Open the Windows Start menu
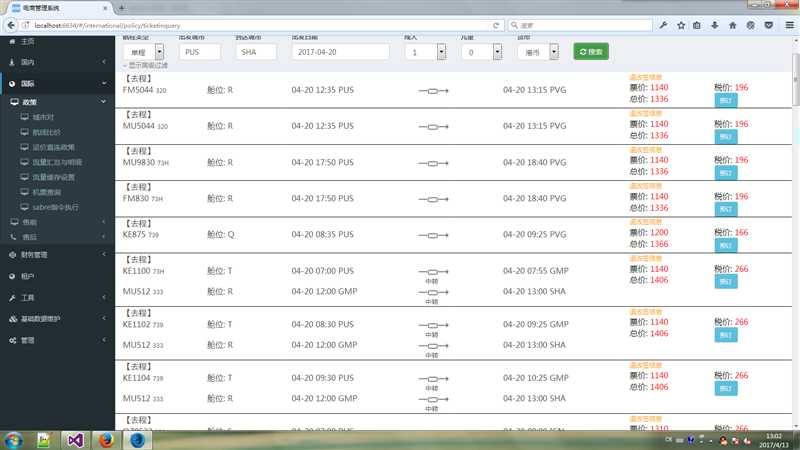Viewport: 800px width, 450px height. pos(13,440)
